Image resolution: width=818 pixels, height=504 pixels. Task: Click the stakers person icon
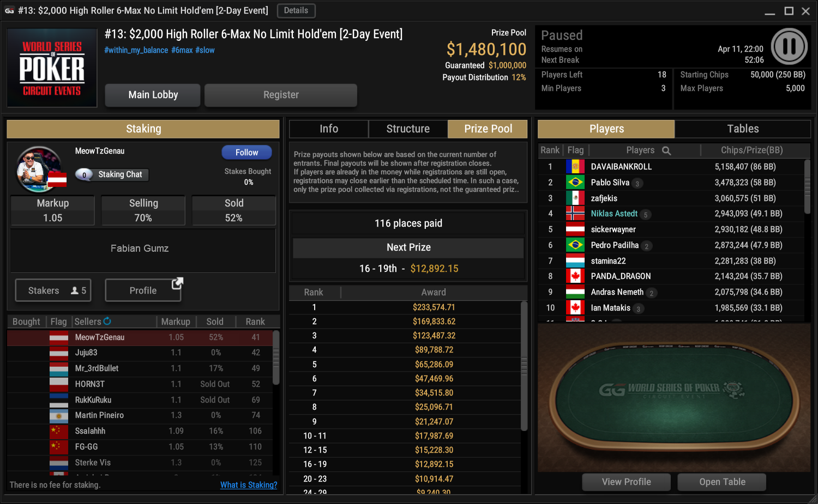pos(75,291)
